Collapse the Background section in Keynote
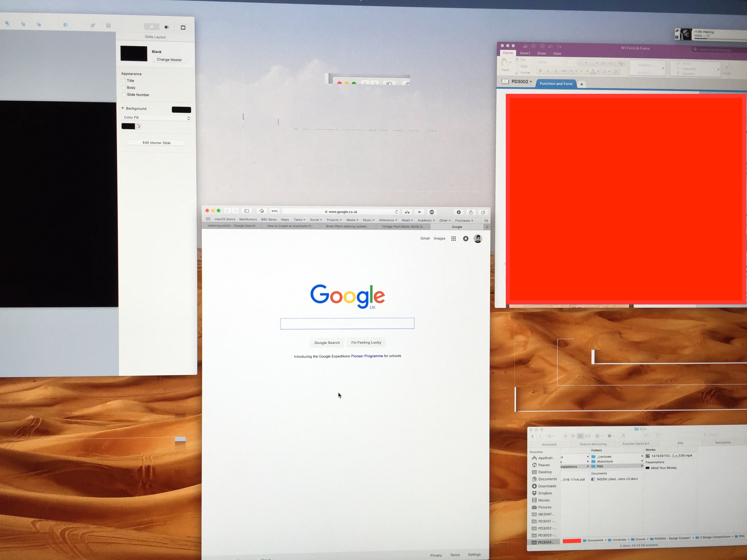Image resolution: width=747 pixels, height=560 pixels. pyautogui.click(x=123, y=108)
